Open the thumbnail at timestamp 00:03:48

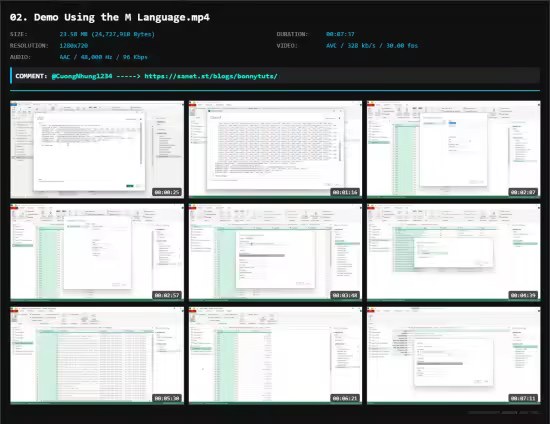275,253
